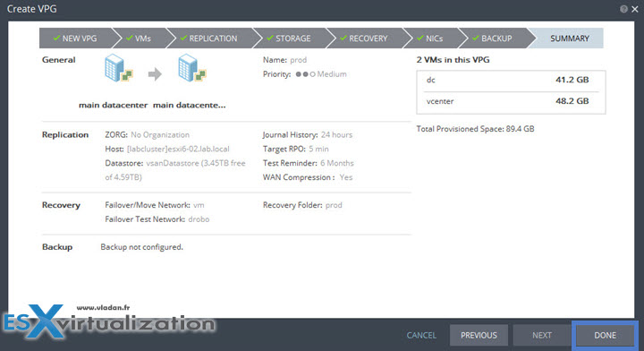Image resolution: width=644 pixels, height=351 pixels.
Task: Click the Failover/Move Network vm value
Action: point(199,205)
